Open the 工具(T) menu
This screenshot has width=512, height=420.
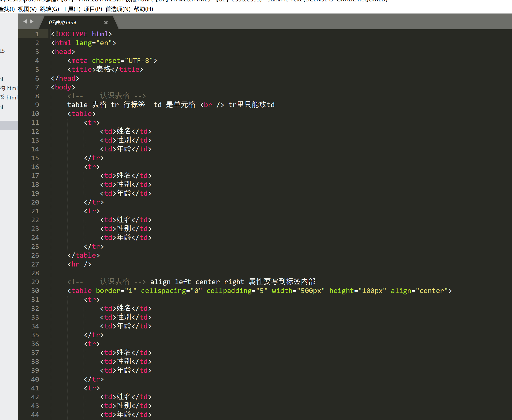pyautogui.click(x=71, y=9)
